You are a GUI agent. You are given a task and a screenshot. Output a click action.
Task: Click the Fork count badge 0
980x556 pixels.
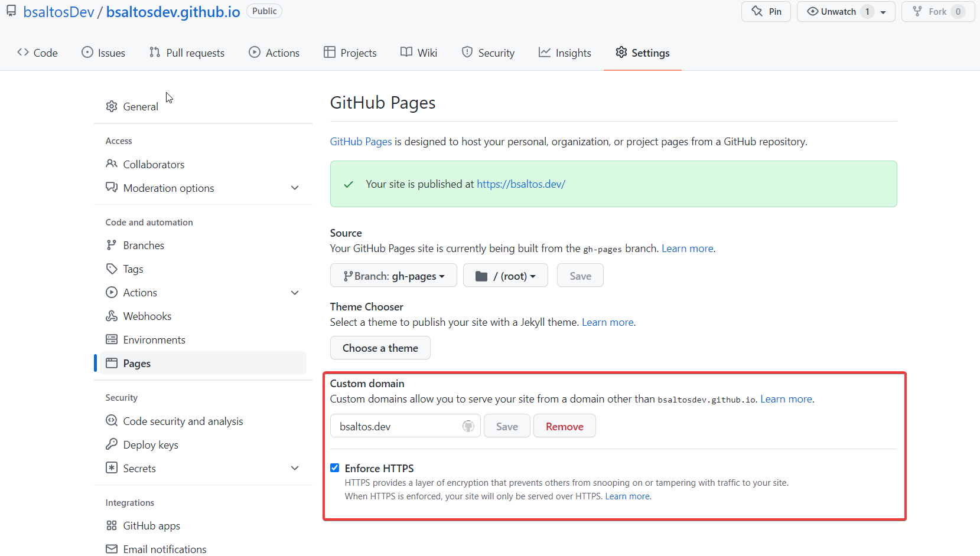click(x=958, y=12)
